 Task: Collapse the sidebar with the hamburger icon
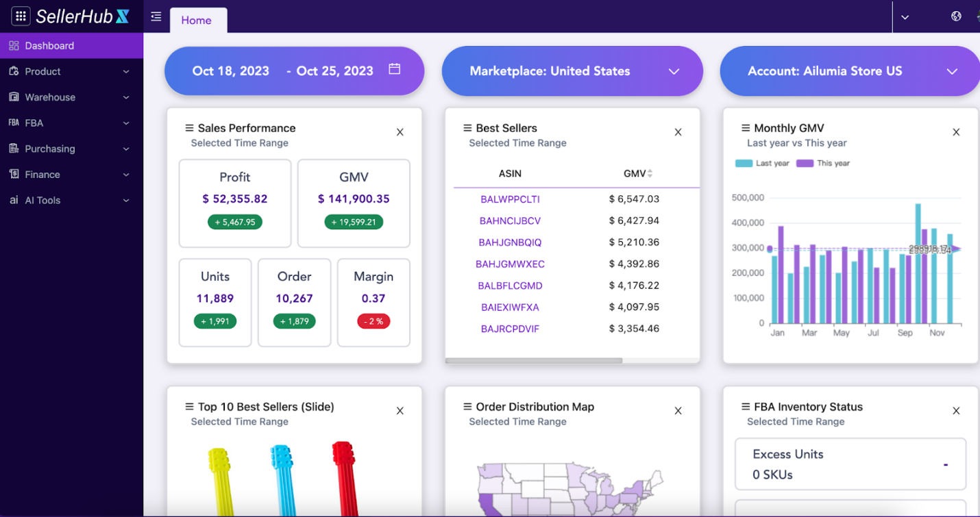tap(156, 16)
